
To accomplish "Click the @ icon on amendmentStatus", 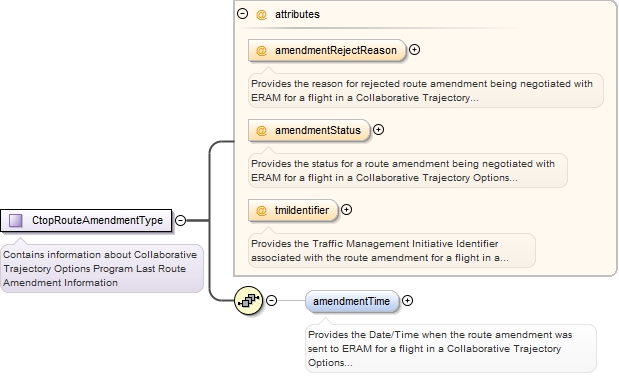I will 261,131.
